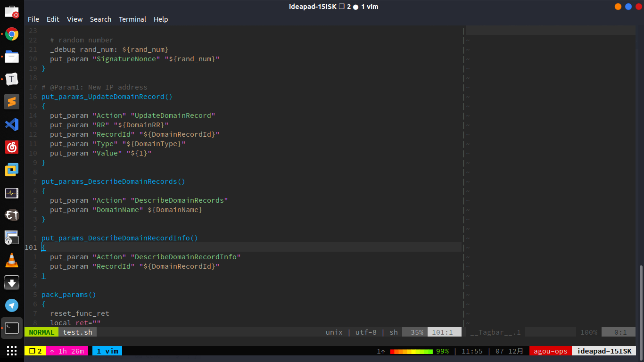Click the 'reset_func_ret' line
The height and width of the screenshot is (362, 644).
(x=80, y=313)
